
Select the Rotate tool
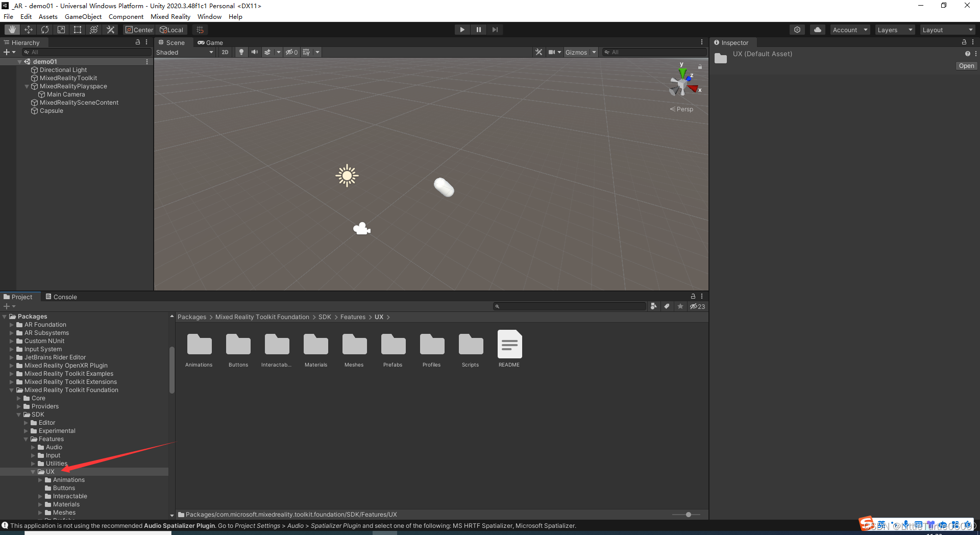(45, 30)
